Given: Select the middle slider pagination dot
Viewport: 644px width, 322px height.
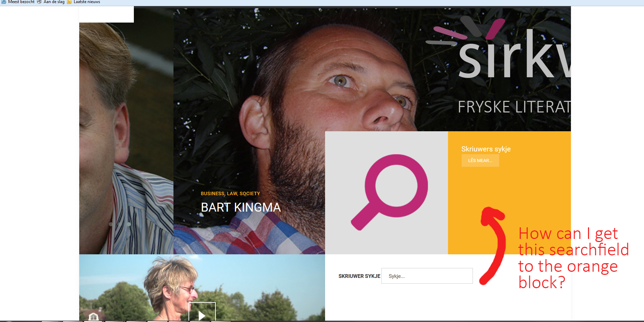Looking at the screenshot, I should coord(120,224).
